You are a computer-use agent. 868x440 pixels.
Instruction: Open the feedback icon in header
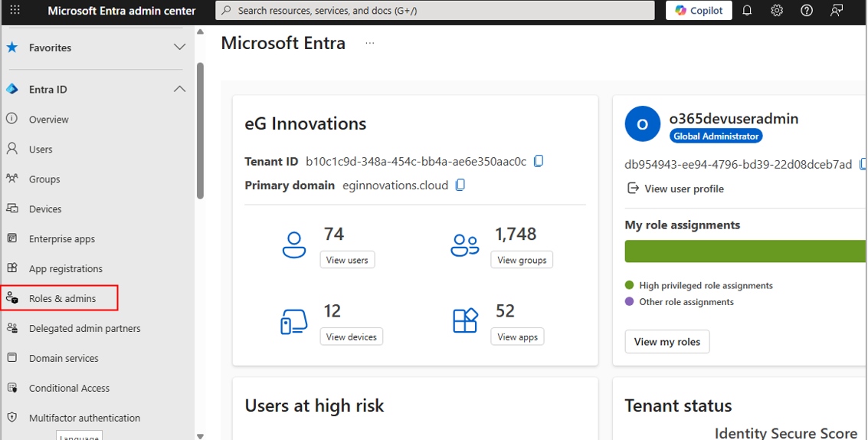(x=837, y=11)
